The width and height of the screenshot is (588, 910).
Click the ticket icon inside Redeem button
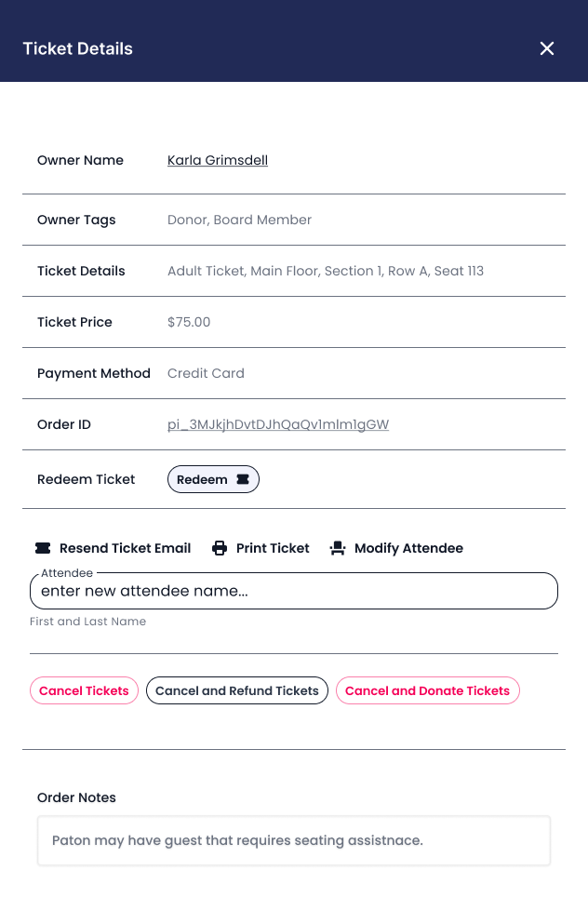[x=243, y=479]
